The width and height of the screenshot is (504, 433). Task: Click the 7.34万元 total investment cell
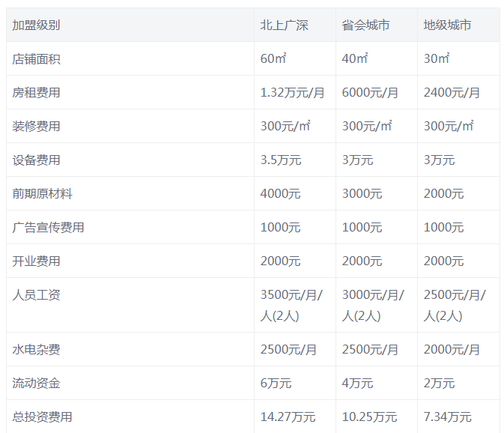pos(447,417)
